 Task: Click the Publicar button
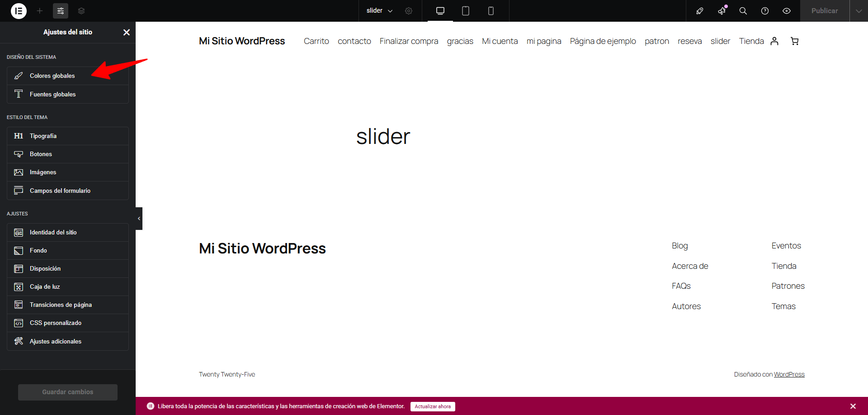pos(825,11)
